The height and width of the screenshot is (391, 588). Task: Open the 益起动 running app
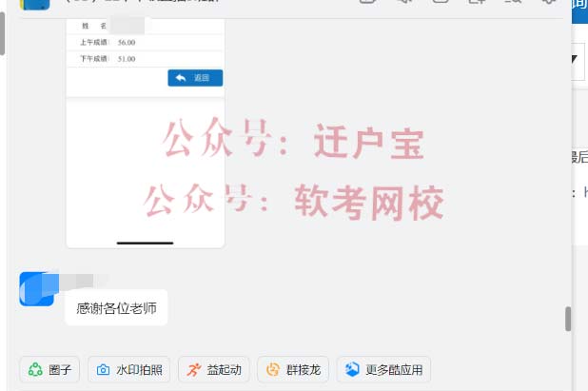click(x=214, y=370)
